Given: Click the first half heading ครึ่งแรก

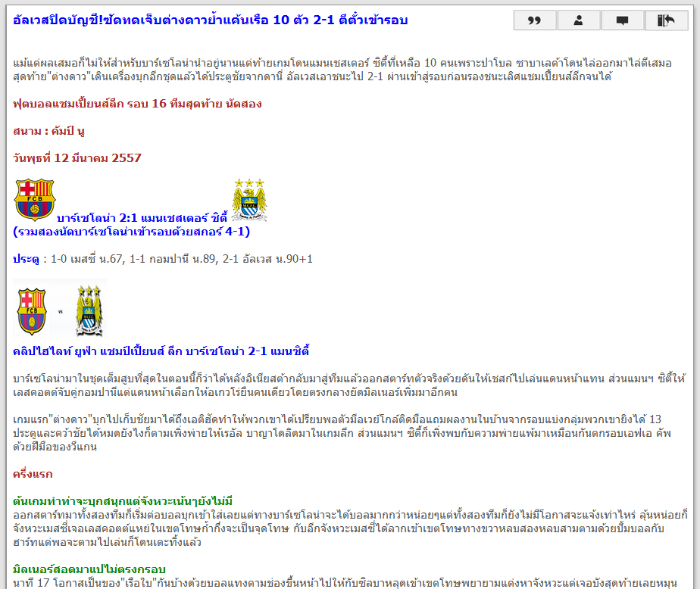Looking at the screenshot, I should click(x=33, y=474).
